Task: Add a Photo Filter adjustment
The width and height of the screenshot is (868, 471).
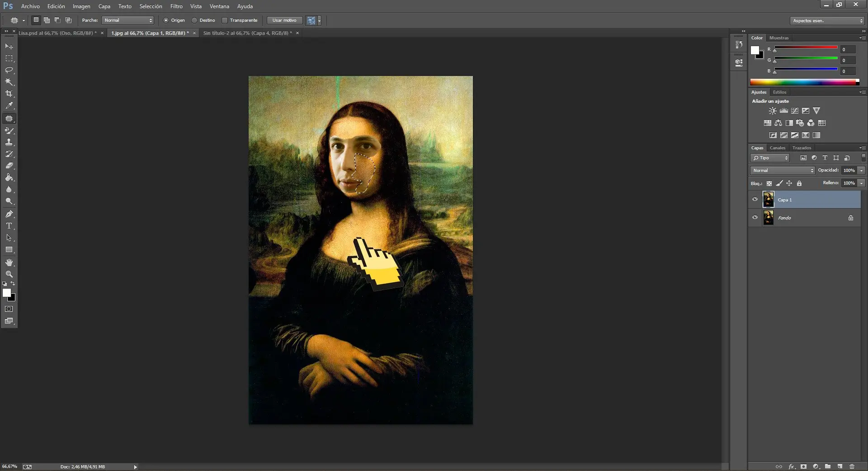Action: click(x=800, y=123)
